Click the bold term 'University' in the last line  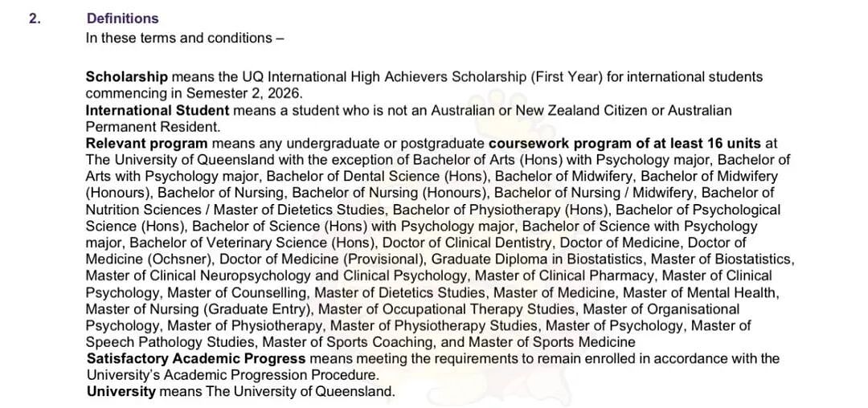pyautogui.click(x=121, y=392)
